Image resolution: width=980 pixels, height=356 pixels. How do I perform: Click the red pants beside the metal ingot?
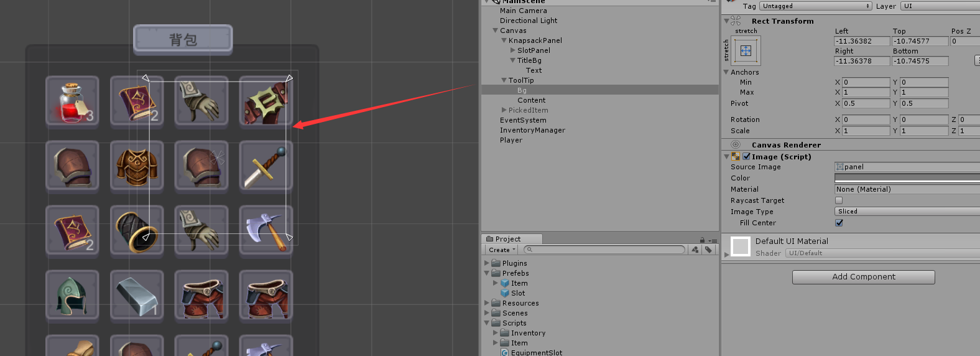click(201, 296)
